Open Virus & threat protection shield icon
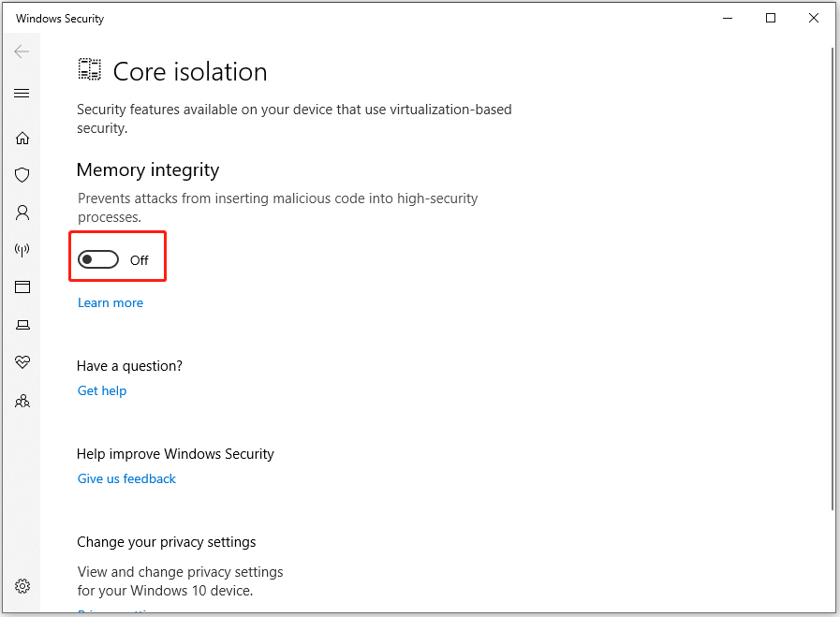 [x=22, y=175]
